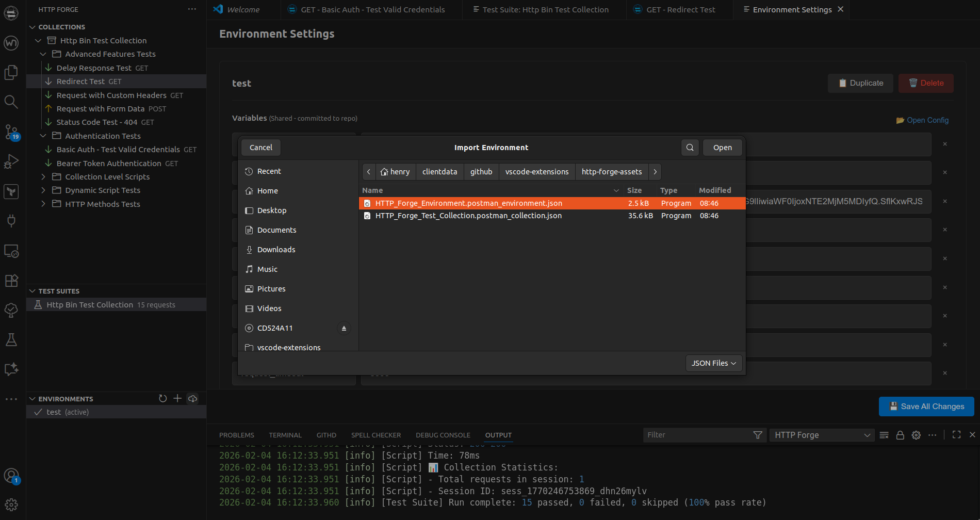Screen dimensions: 980x520
Task: Toggle the active checkmark on test environment
Action: 38,412
